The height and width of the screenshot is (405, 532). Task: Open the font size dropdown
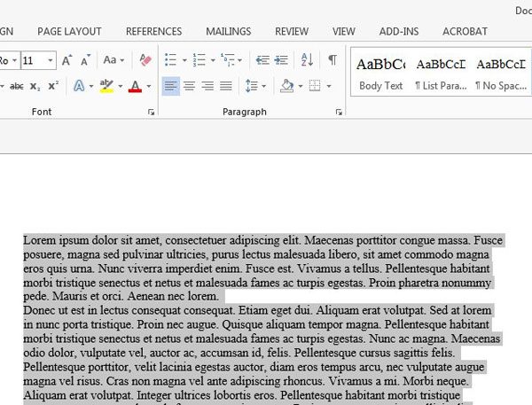(x=51, y=60)
